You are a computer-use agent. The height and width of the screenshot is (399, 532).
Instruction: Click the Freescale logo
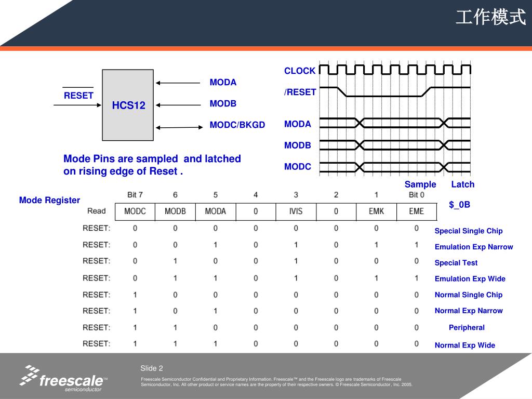pyautogui.click(x=63, y=379)
